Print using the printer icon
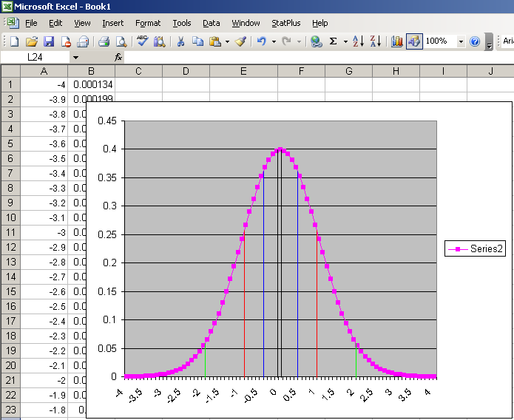 click(x=104, y=41)
